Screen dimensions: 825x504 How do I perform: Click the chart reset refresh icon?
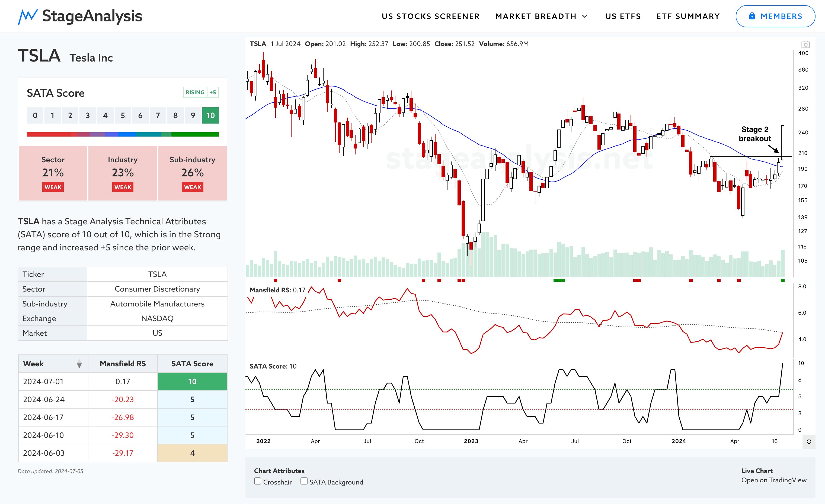point(809,441)
